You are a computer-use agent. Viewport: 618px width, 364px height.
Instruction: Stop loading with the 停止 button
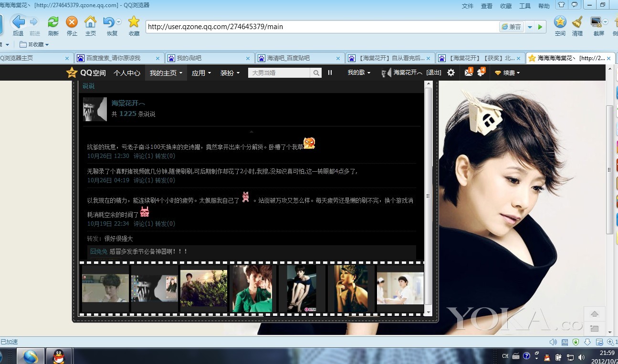click(72, 22)
